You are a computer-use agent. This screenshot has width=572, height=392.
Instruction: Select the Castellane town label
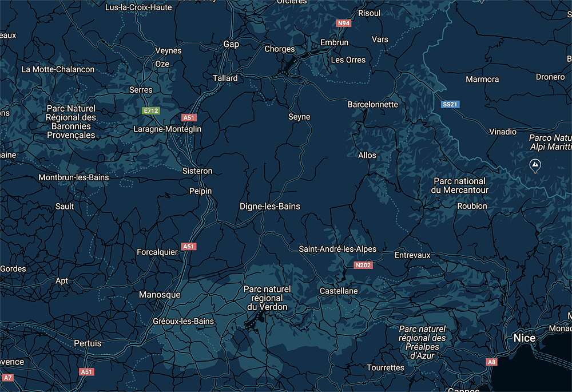coord(339,291)
